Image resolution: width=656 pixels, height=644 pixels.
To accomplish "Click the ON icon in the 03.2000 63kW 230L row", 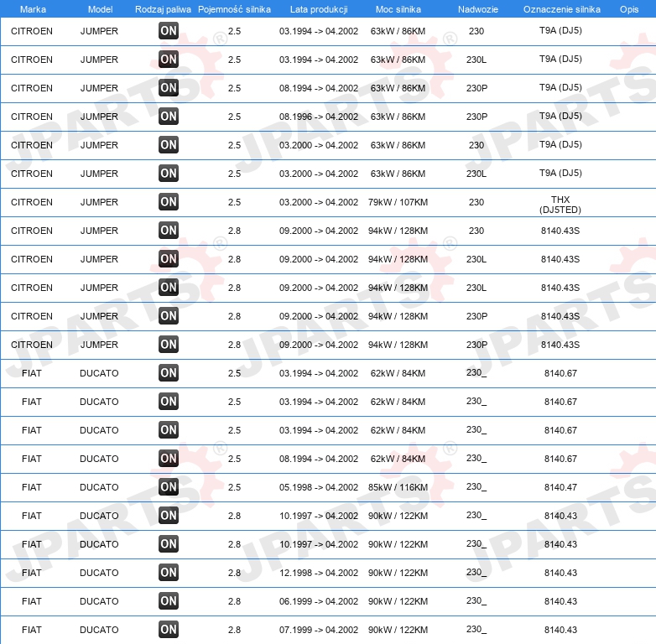I will point(169,173).
